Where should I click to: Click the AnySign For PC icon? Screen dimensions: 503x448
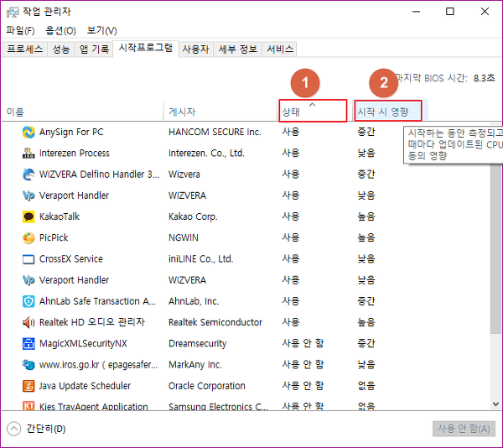tap(29, 133)
